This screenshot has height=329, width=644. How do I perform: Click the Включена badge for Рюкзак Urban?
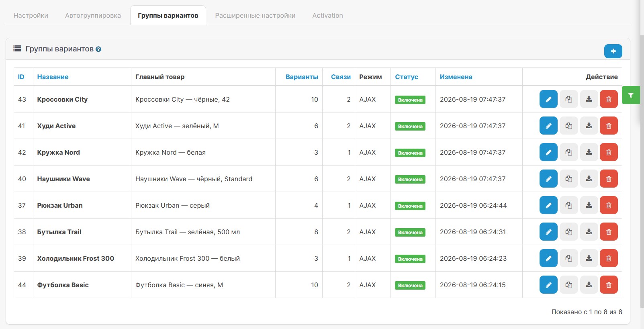tap(410, 206)
